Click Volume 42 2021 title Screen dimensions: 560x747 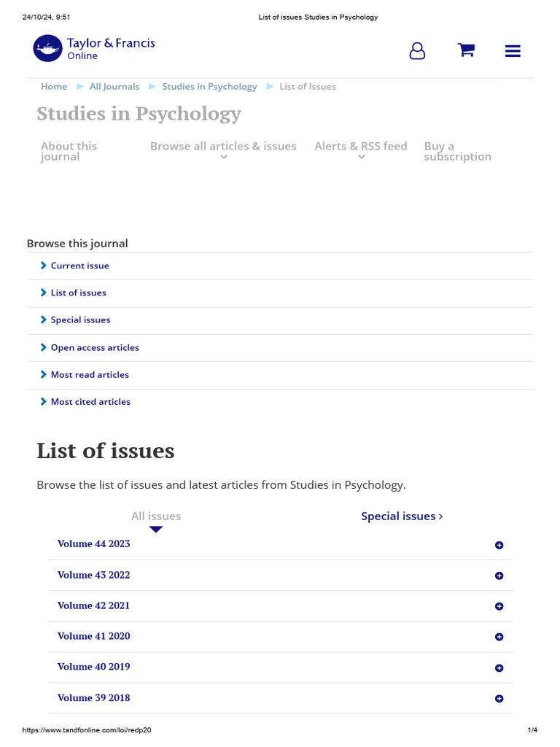94,605
